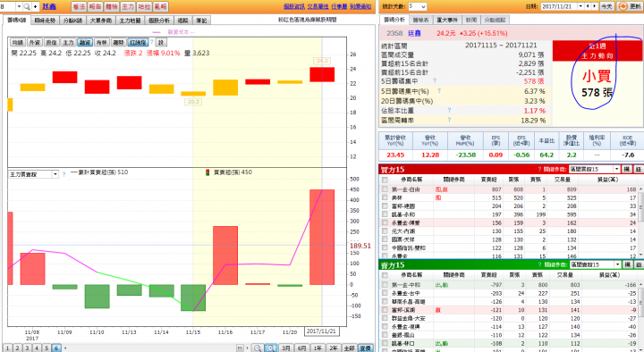Click the 今天 button next to date

pyautogui.click(x=606, y=6)
